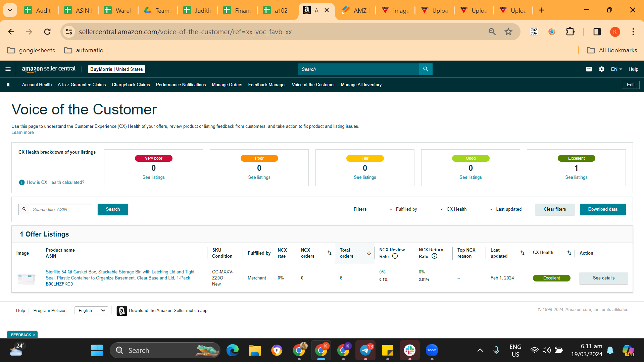This screenshot has height=362, width=644.
Task: Sort by Last updated column arrows
Action: [x=522, y=253]
